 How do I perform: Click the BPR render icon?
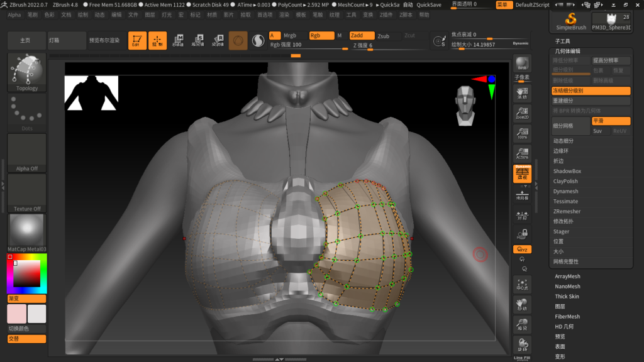[522, 63]
